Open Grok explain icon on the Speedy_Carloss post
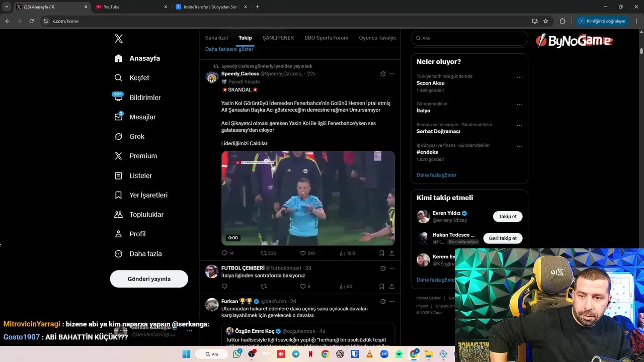644x362 pixels. 383,74
